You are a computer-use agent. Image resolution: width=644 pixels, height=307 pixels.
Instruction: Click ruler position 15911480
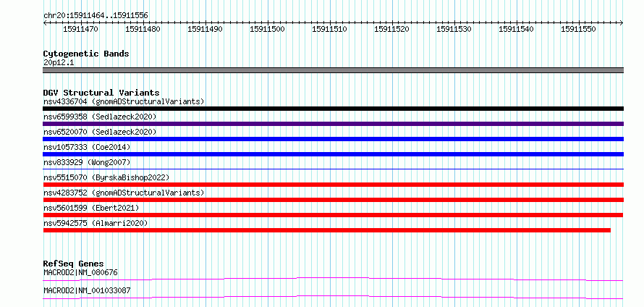pyautogui.click(x=143, y=29)
